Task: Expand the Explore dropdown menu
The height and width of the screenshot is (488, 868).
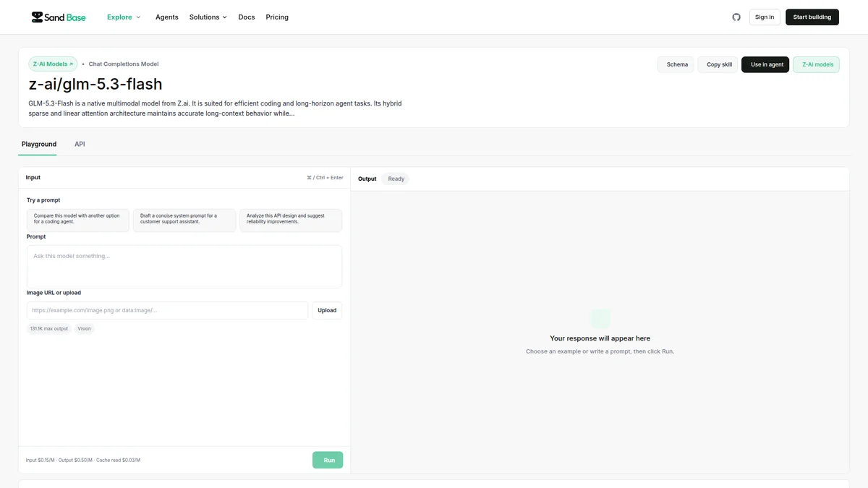Action: click(124, 17)
